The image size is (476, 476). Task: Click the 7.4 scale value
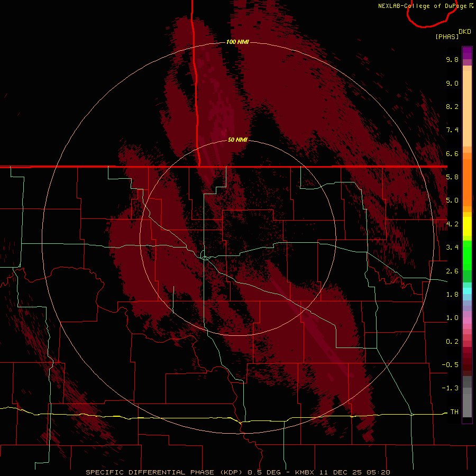452,130
